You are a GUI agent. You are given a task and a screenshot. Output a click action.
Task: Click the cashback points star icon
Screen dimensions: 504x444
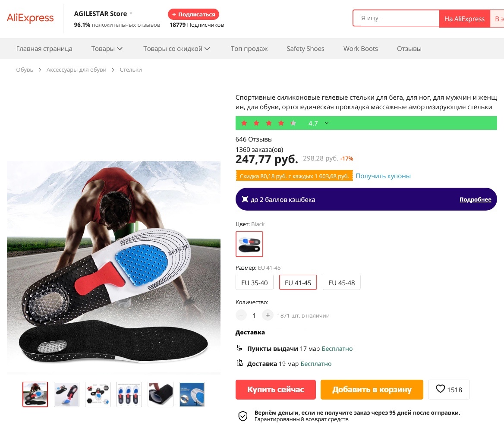pos(245,199)
